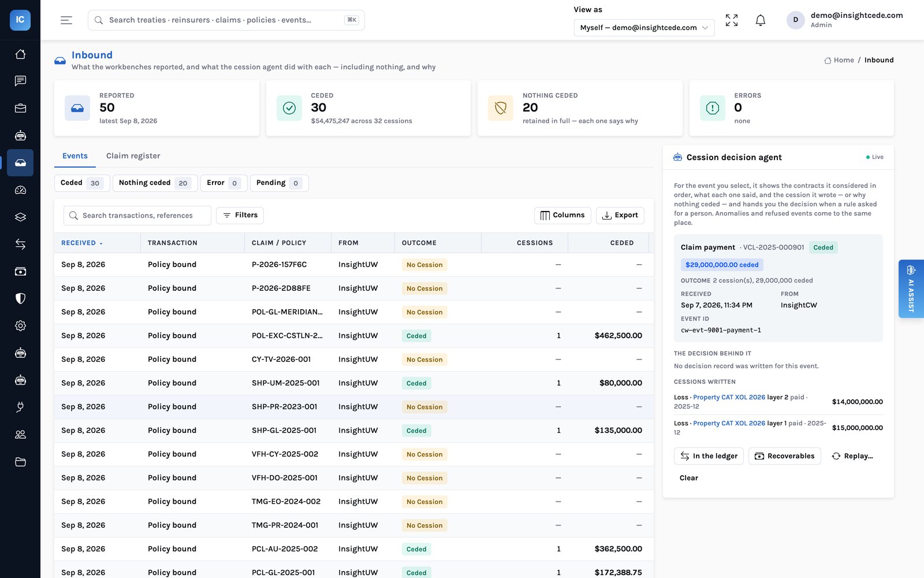Open the plug integrations sidebar icon
The height and width of the screenshot is (578, 924).
coord(20,407)
